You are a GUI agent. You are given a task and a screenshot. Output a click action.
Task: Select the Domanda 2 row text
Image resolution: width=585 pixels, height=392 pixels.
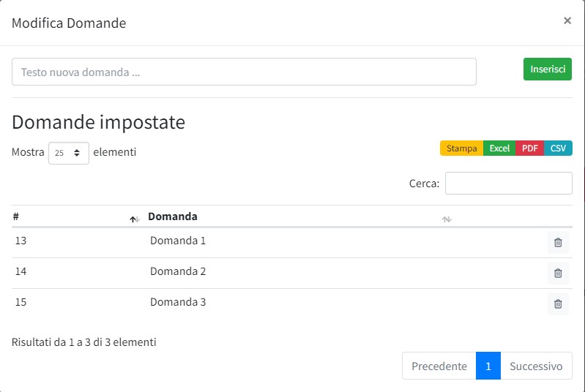(x=178, y=271)
